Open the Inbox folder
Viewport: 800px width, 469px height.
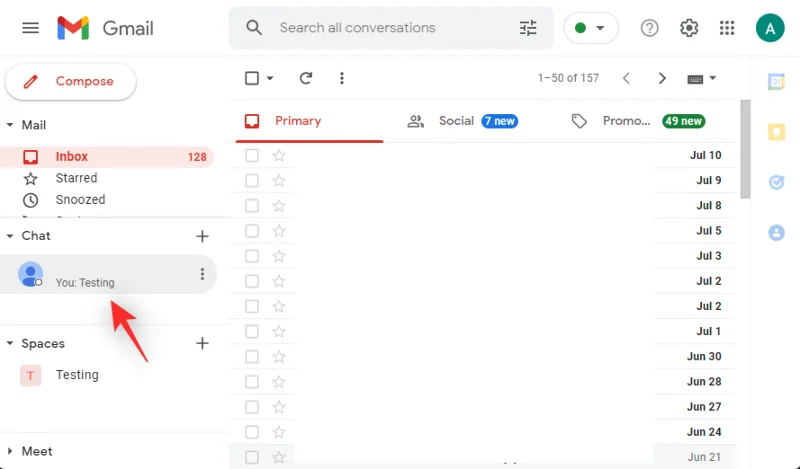tap(107, 157)
